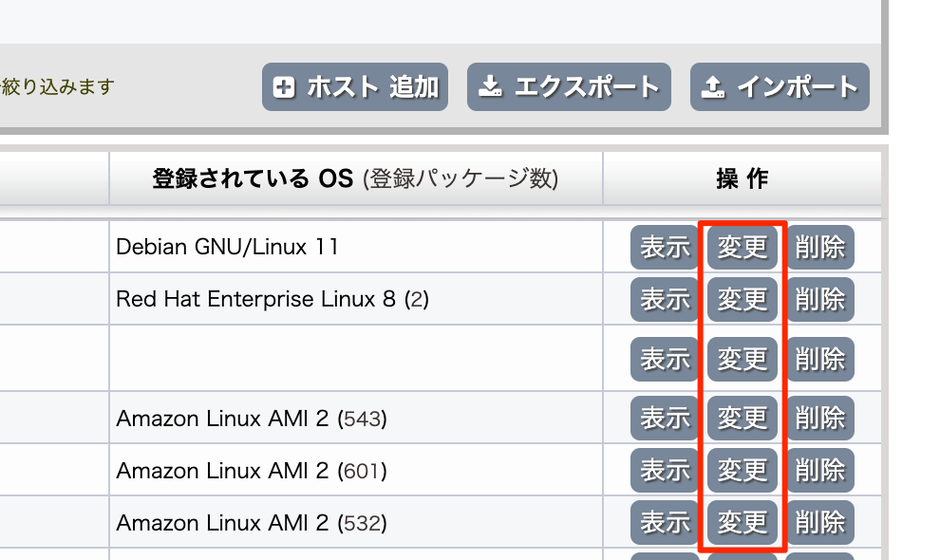
Task: Click 削除 for Red Hat Enterprise Linux 8
Action: point(820,299)
